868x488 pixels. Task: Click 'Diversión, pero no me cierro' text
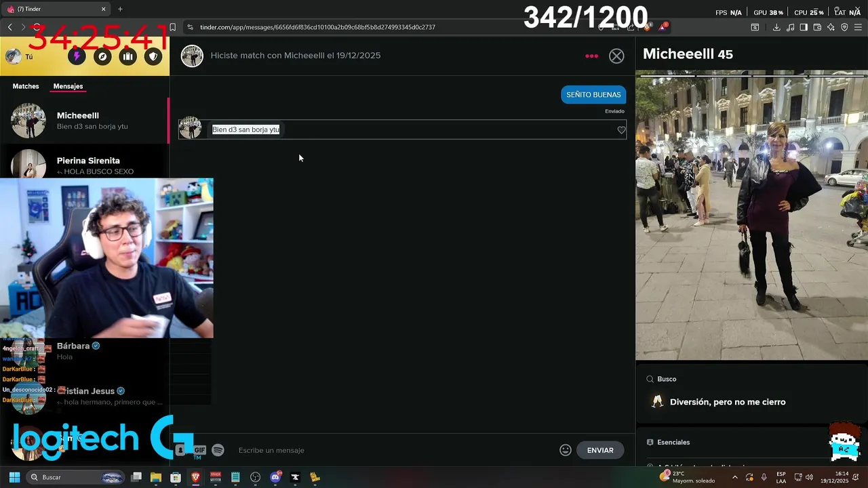click(x=728, y=402)
